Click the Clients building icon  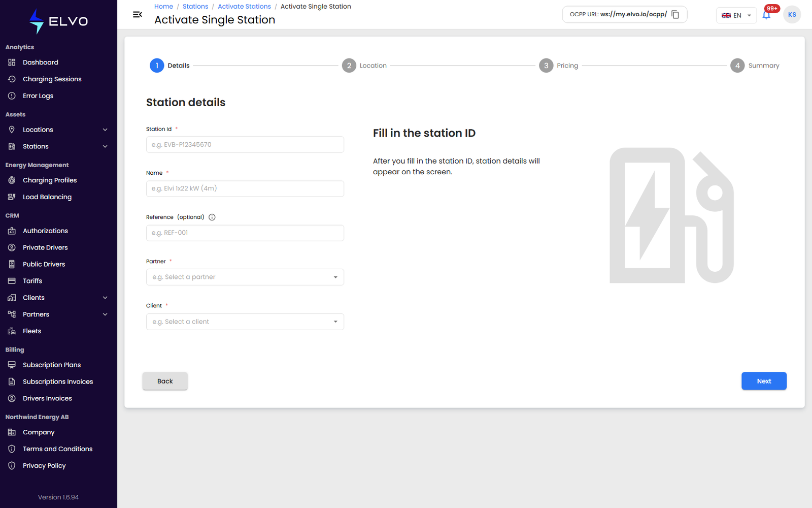12,298
